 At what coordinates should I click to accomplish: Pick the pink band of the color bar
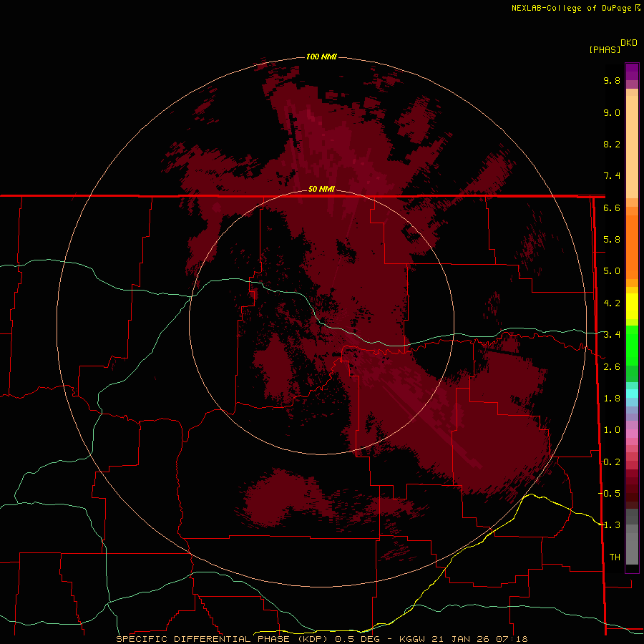632,434
